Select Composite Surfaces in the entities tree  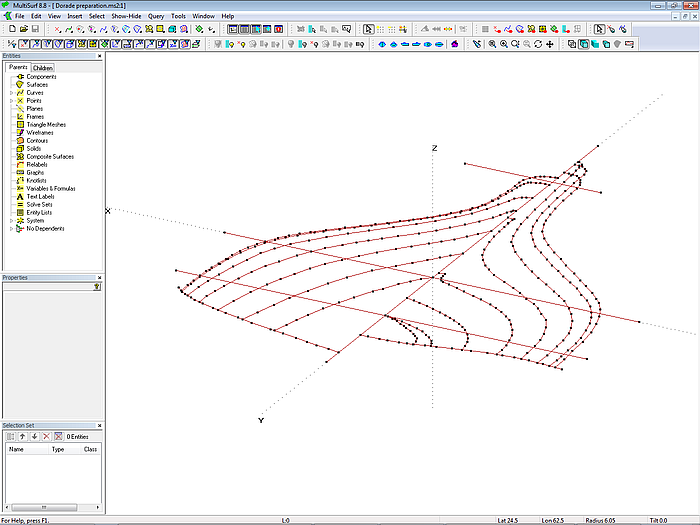coord(49,157)
